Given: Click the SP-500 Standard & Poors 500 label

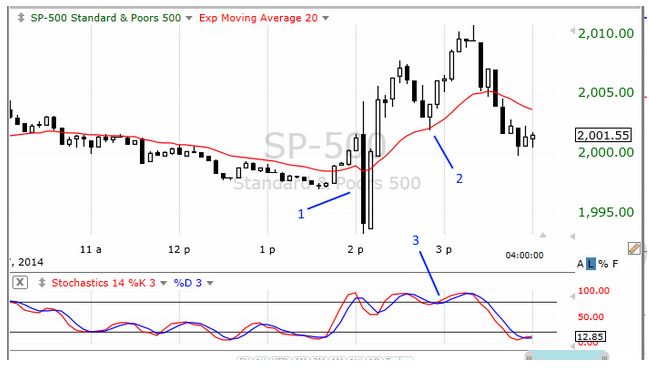Looking at the screenshot, I should (x=106, y=18).
